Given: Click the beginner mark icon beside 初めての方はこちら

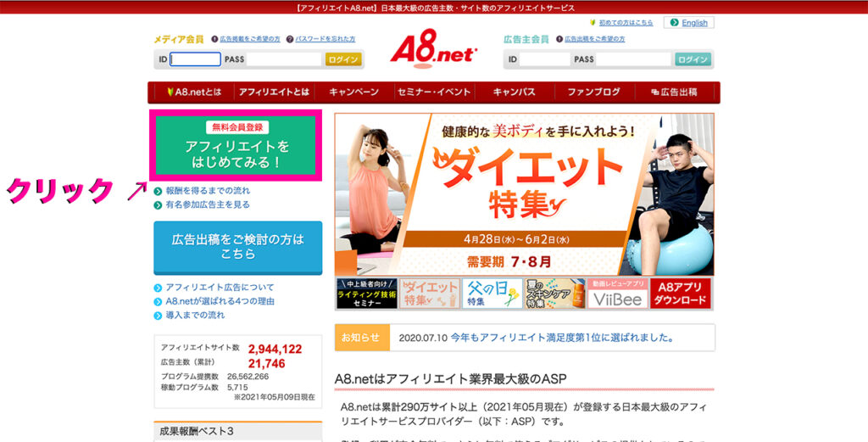Looking at the screenshot, I should (593, 23).
